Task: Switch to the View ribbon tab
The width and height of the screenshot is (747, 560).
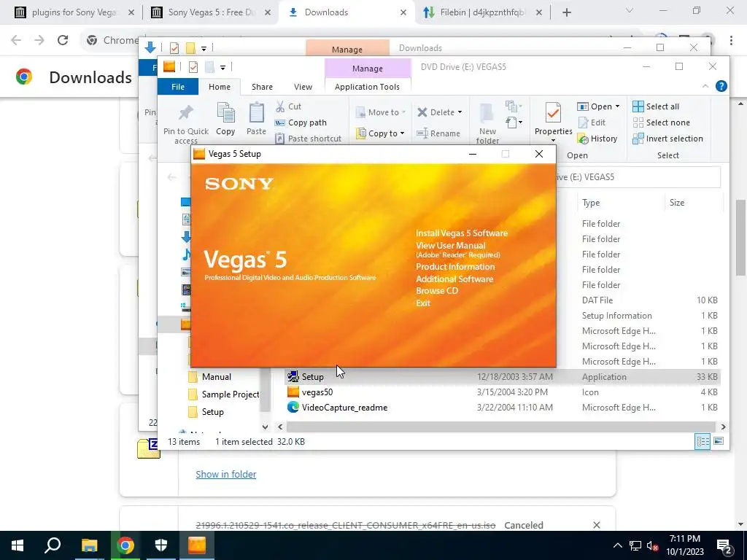Action: 303,87
